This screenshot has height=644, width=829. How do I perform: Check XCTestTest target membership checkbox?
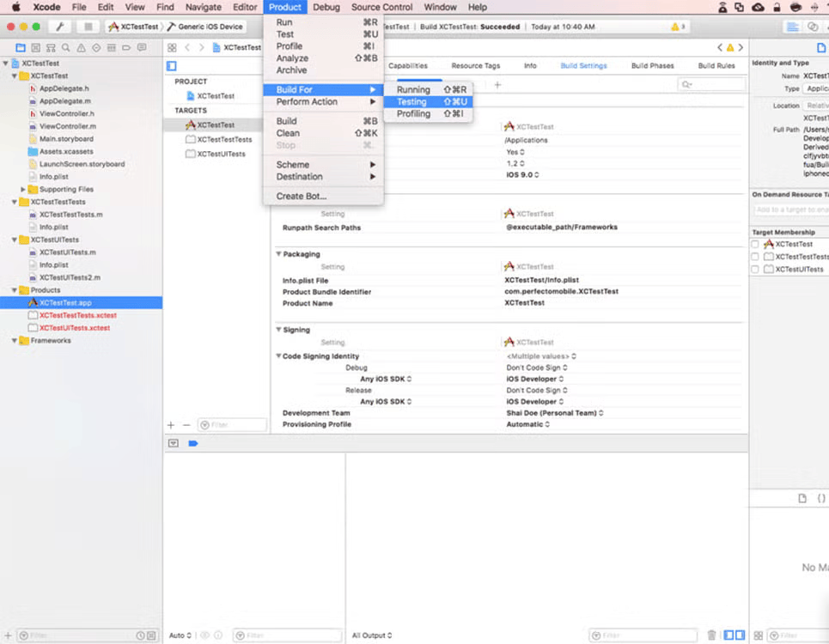[x=755, y=244]
